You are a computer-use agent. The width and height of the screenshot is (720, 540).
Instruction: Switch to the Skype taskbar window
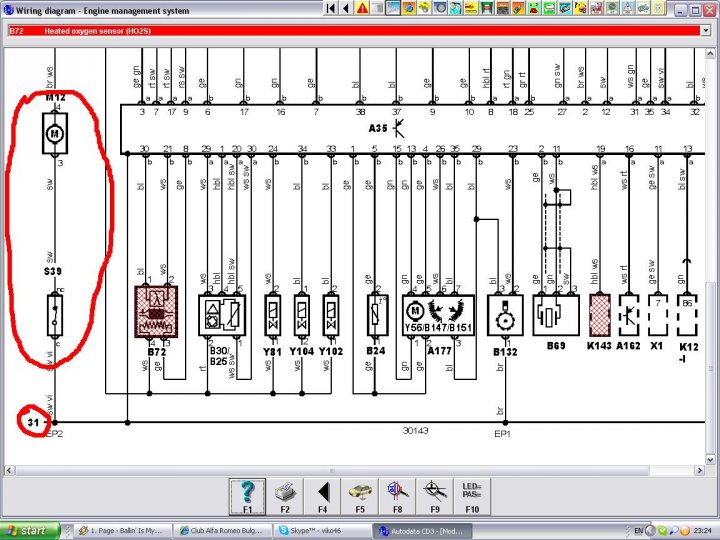(x=322, y=530)
